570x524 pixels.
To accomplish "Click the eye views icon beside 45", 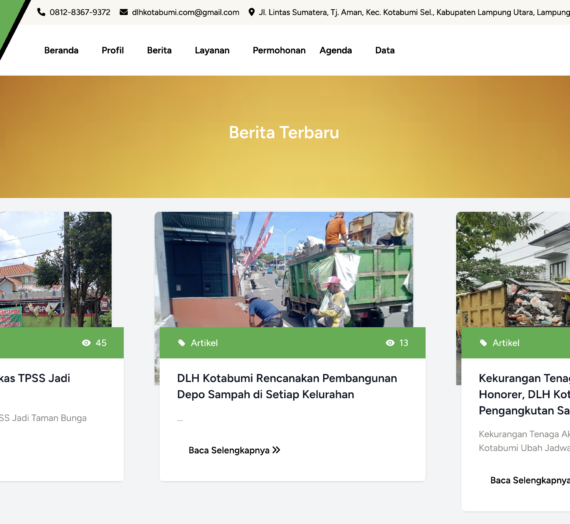I will point(86,343).
